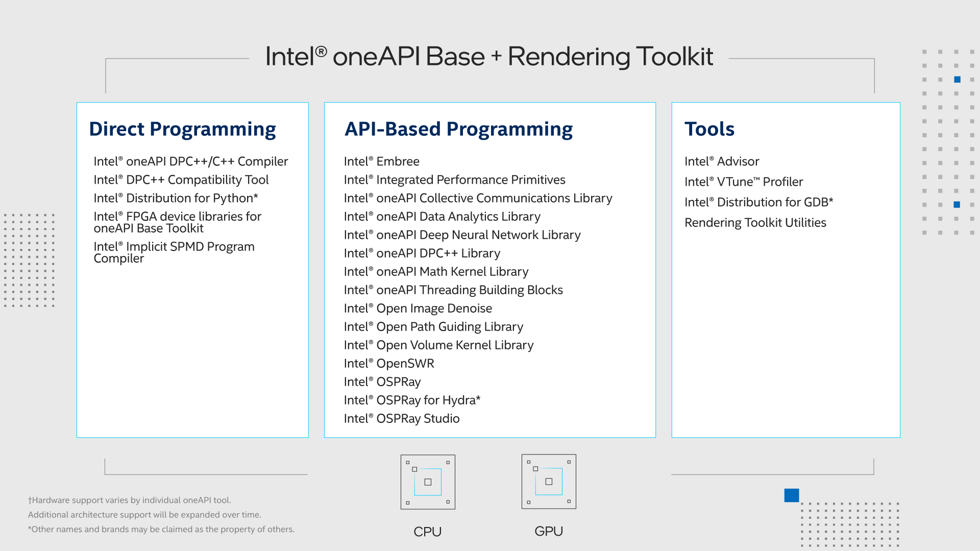Select Intel OSPRay Studio item

coord(401,418)
